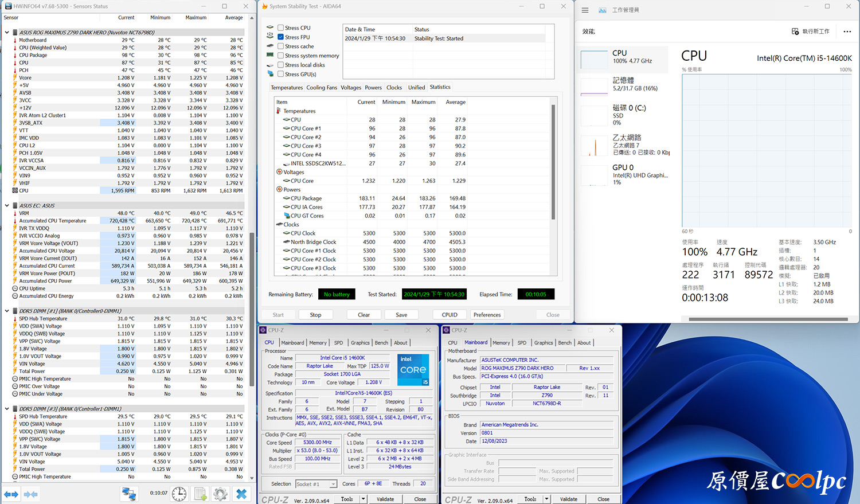Open Task Manager three-dot more options
This screenshot has height=504, width=860.
click(x=847, y=32)
